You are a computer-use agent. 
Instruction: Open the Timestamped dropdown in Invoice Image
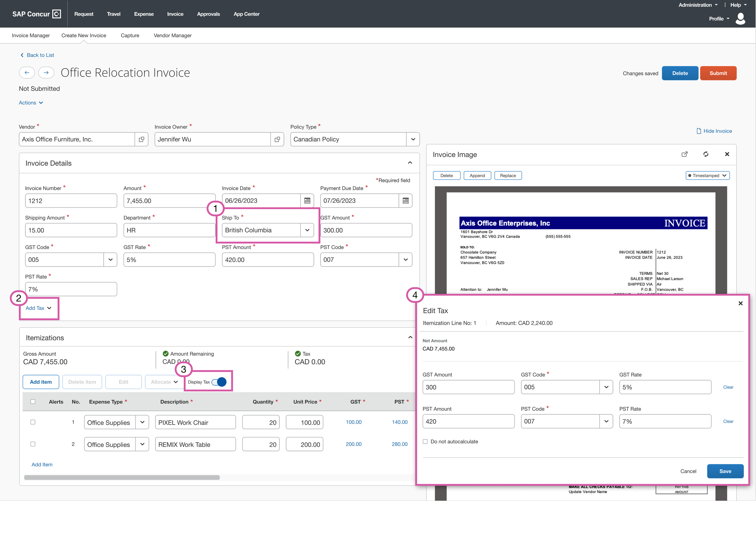click(707, 175)
